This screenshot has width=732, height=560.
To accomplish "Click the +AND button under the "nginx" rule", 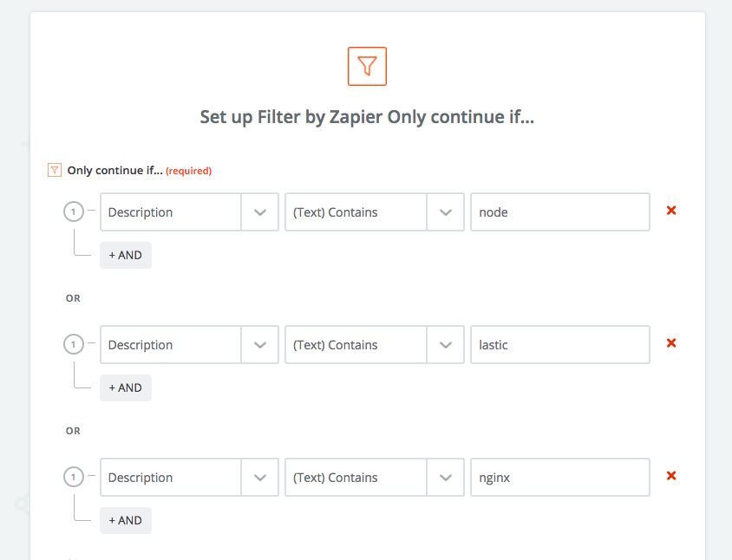I will coord(125,519).
